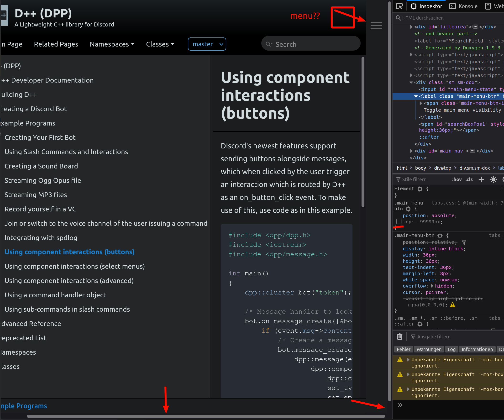Click selector highlighter icon beside Element rule
This screenshot has width=504, height=420.
(420, 189)
